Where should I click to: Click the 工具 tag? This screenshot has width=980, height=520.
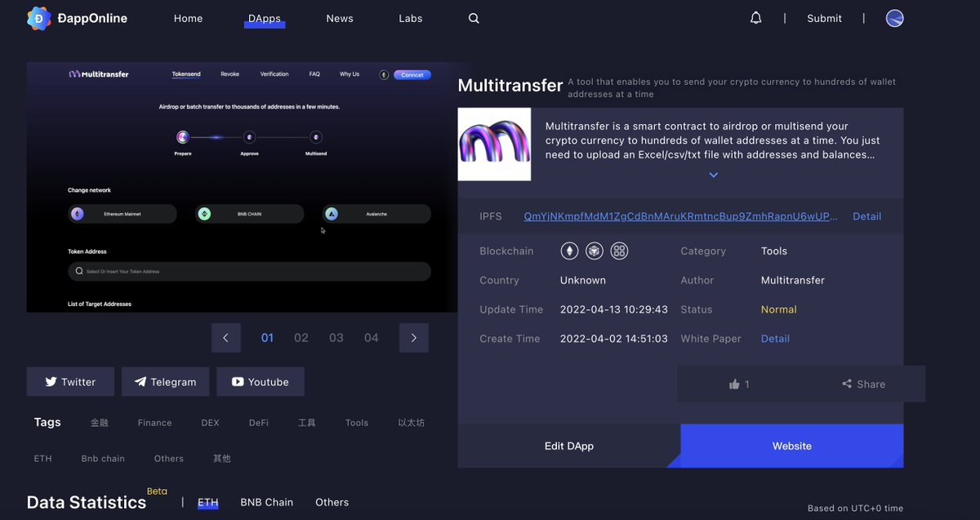click(307, 423)
